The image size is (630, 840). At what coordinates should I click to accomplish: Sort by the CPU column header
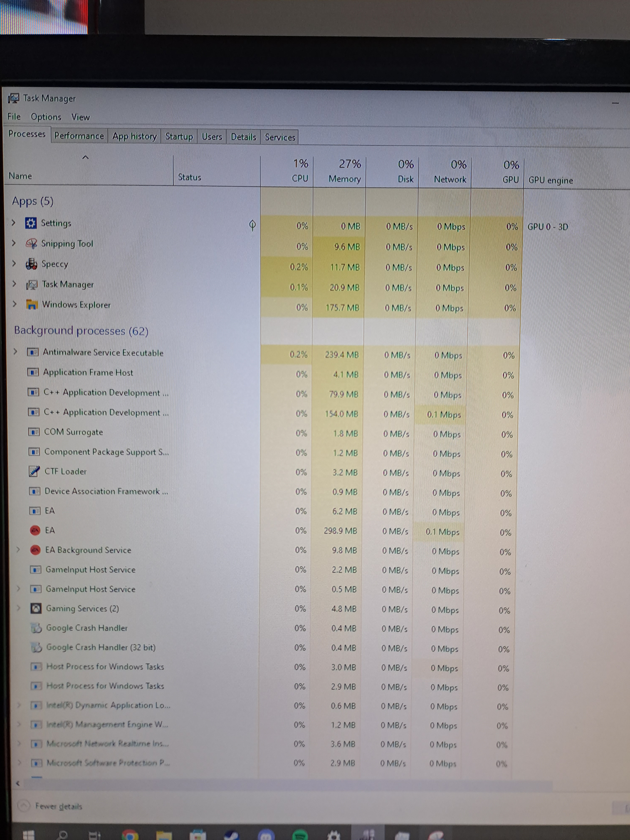[287, 171]
